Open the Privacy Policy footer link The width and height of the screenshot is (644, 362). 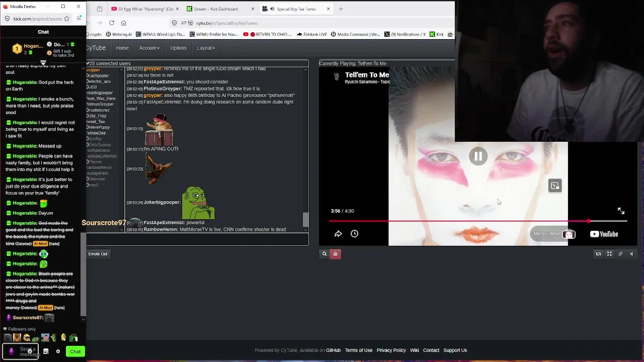tap(391, 350)
